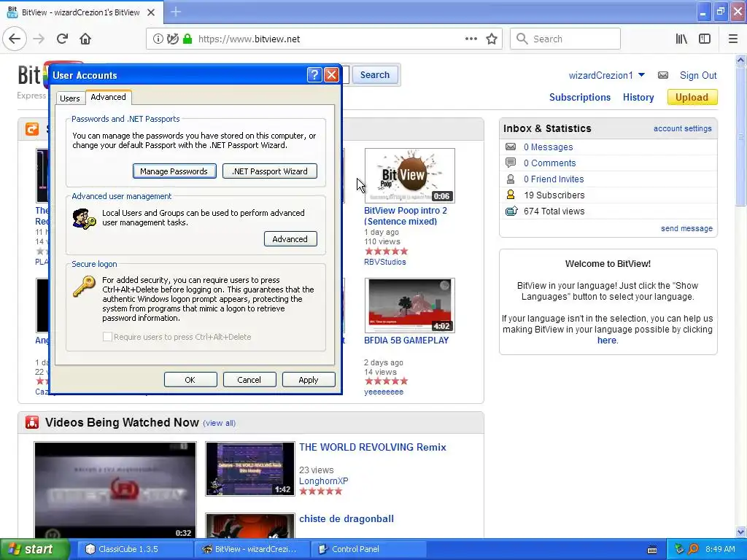Click the Apply button
Screen dimensions: 747x560
[309, 379]
